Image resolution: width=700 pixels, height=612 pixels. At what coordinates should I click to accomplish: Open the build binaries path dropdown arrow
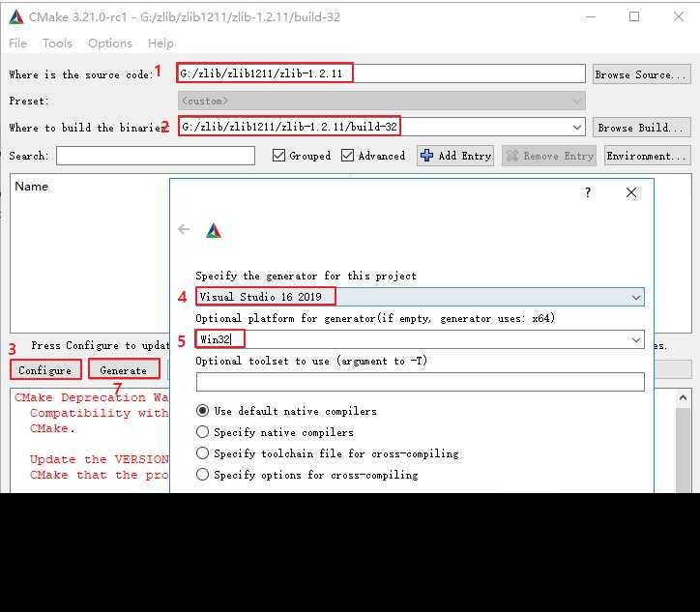(577, 128)
